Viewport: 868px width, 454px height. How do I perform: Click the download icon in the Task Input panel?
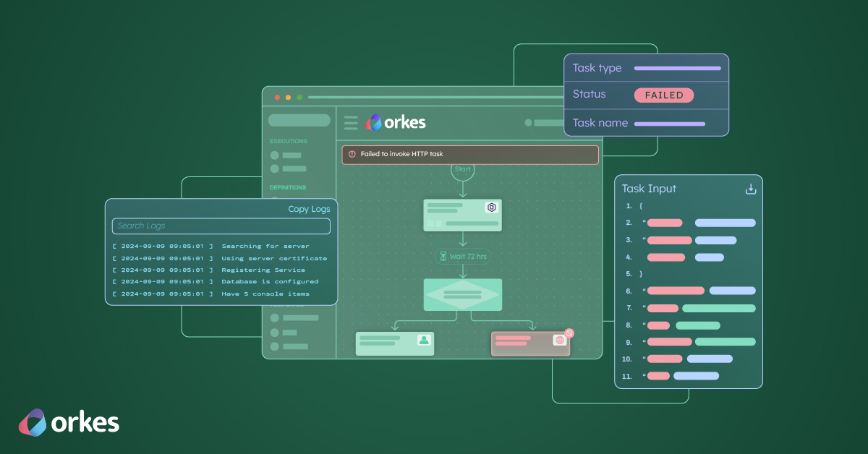pyautogui.click(x=750, y=188)
